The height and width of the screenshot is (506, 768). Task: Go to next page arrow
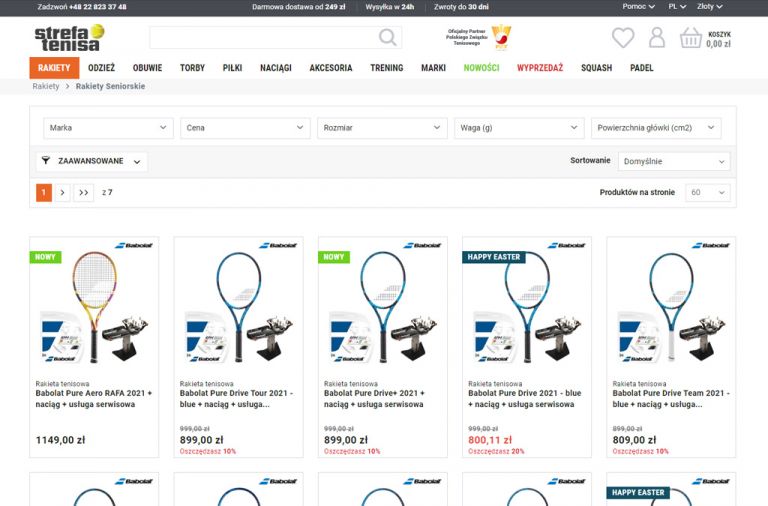(62, 192)
